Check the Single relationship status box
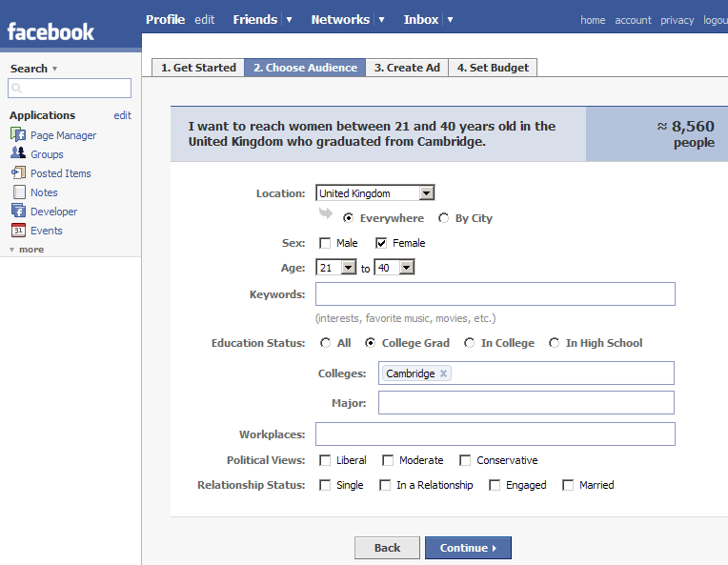The width and height of the screenshot is (728, 565). click(x=325, y=485)
